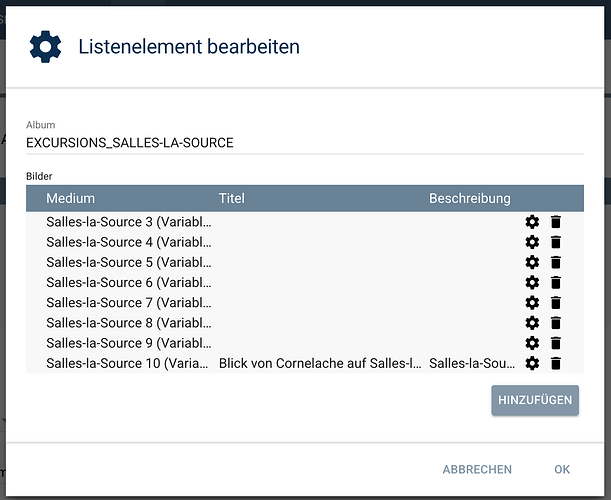Viewport: 611px width, 500px height.
Task: Select the Salles-la-Source 5 medium entry
Action: pos(129,262)
